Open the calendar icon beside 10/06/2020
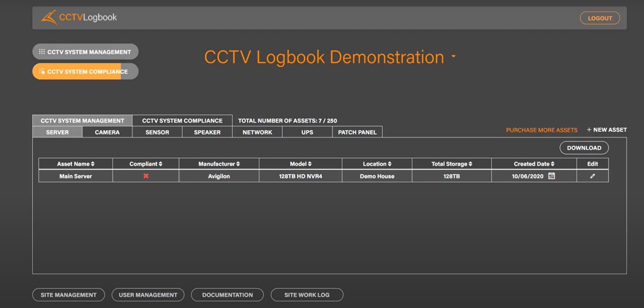This screenshot has height=308, width=644. tap(552, 176)
